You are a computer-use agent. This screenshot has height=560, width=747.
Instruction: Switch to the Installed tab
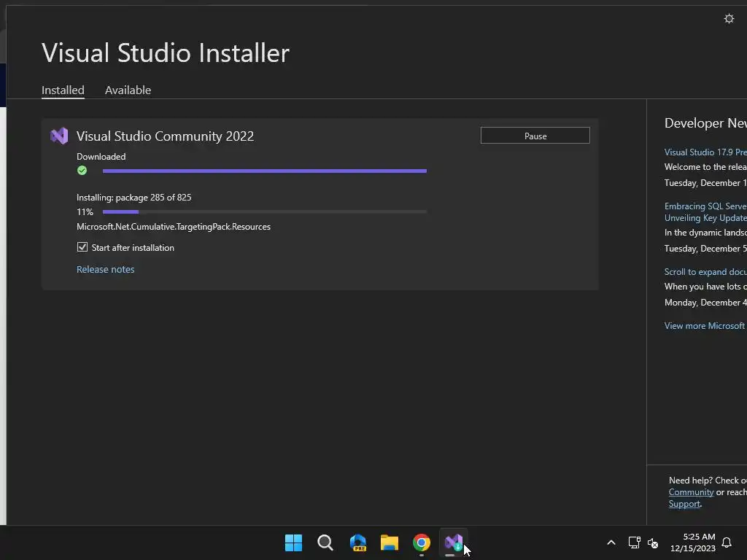pos(63,90)
